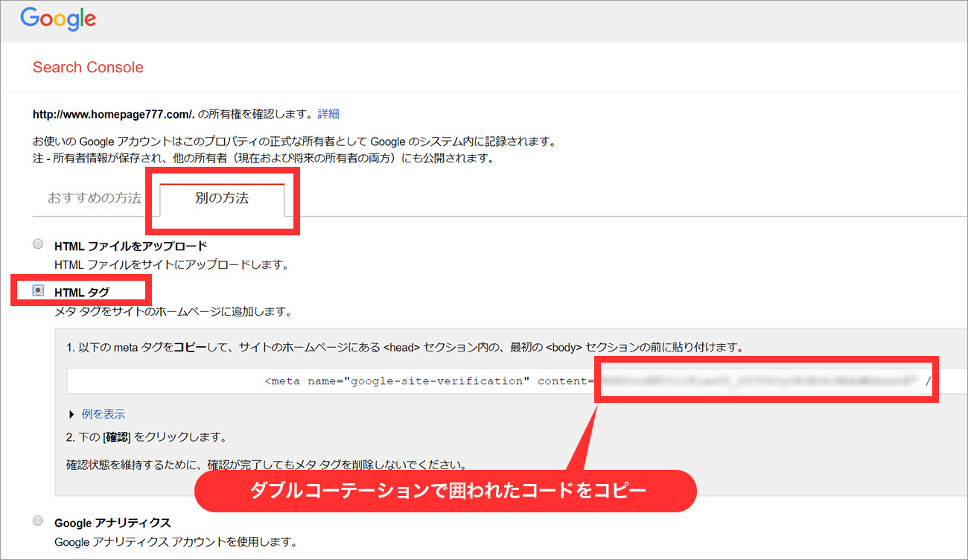Viewport: 968px width, 560px height.
Task: Click the http://www.homepage777.com/ property URL text
Action: click(114, 115)
